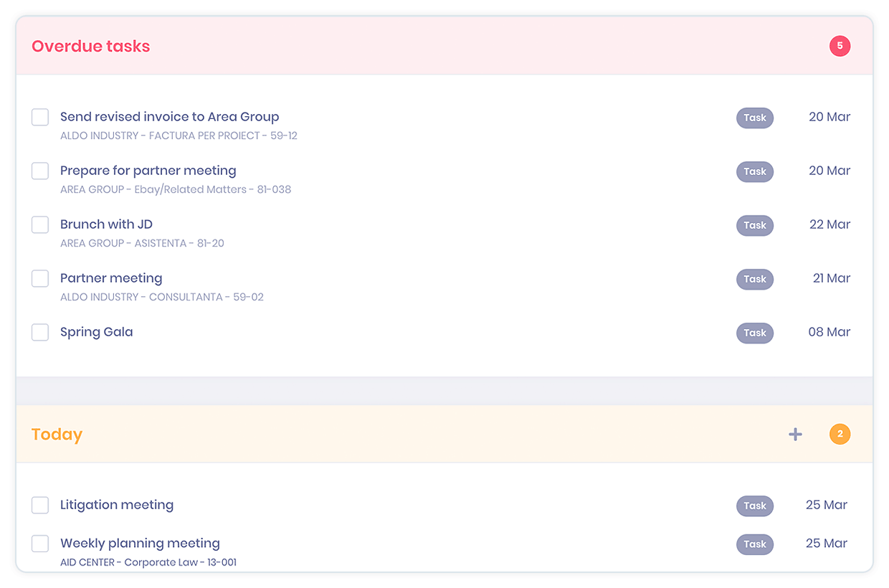
Task: Add a new task with the plus icon
Action: click(x=795, y=435)
